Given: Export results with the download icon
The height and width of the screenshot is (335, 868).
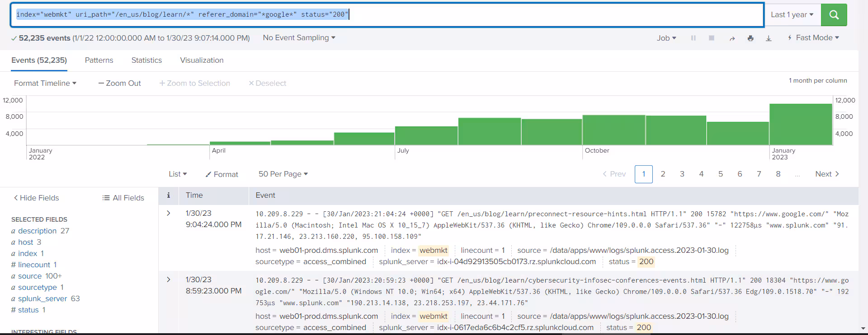Looking at the screenshot, I should point(769,38).
